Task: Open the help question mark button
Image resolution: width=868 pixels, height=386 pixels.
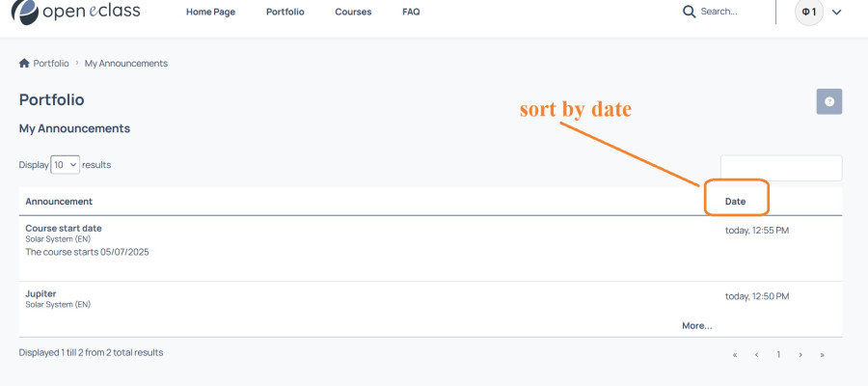Action: 828,101
